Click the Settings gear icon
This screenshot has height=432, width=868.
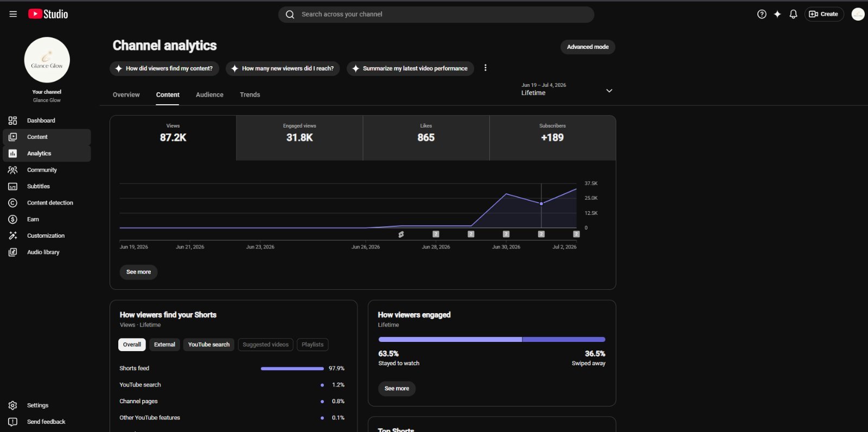12,405
